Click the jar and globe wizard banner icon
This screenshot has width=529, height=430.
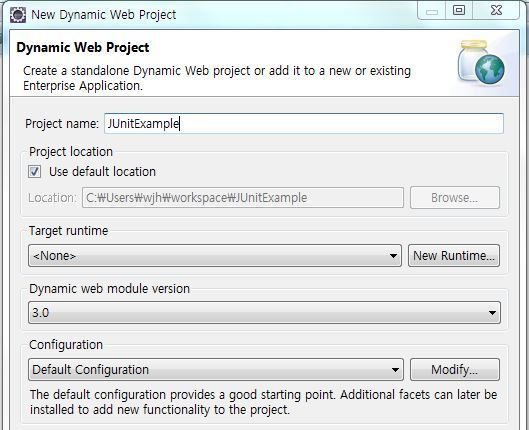tap(481, 62)
